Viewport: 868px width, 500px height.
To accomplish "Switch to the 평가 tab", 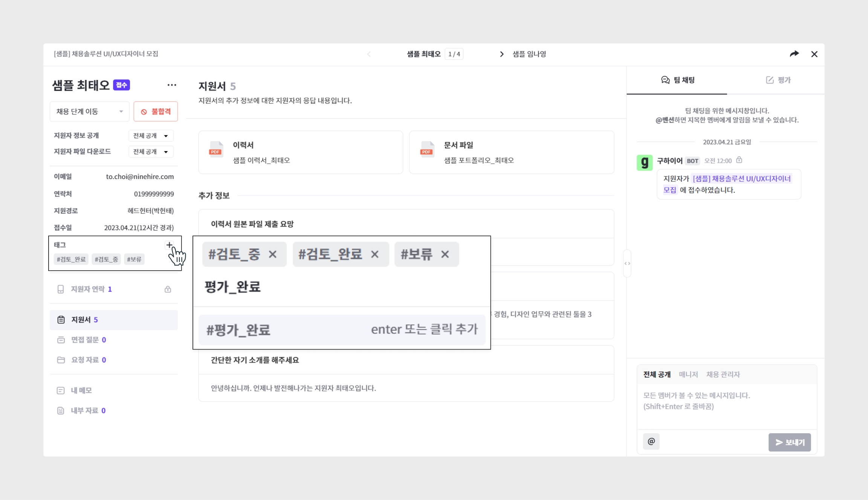I will click(778, 80).
